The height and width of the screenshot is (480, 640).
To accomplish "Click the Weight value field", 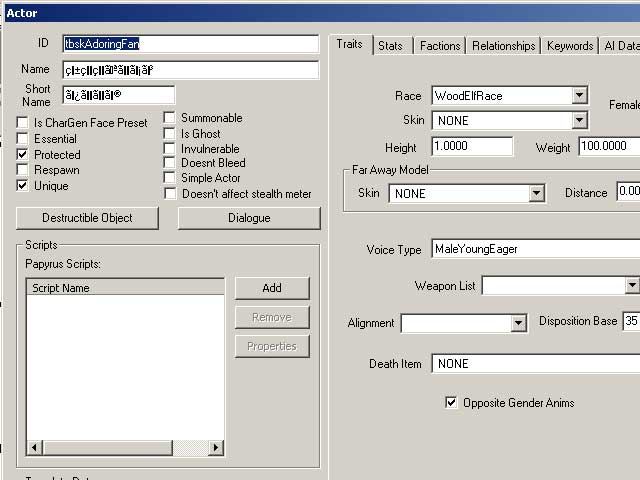I will click(609, 146).
